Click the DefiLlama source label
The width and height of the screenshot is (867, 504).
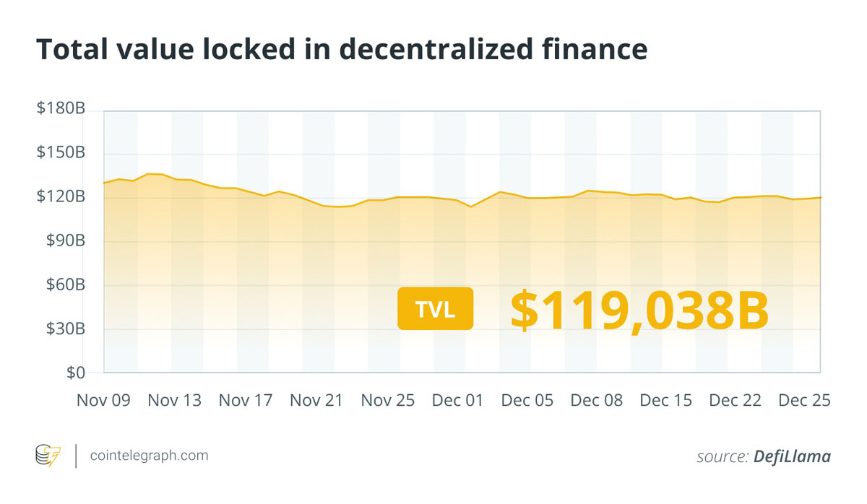click(792, 456)
